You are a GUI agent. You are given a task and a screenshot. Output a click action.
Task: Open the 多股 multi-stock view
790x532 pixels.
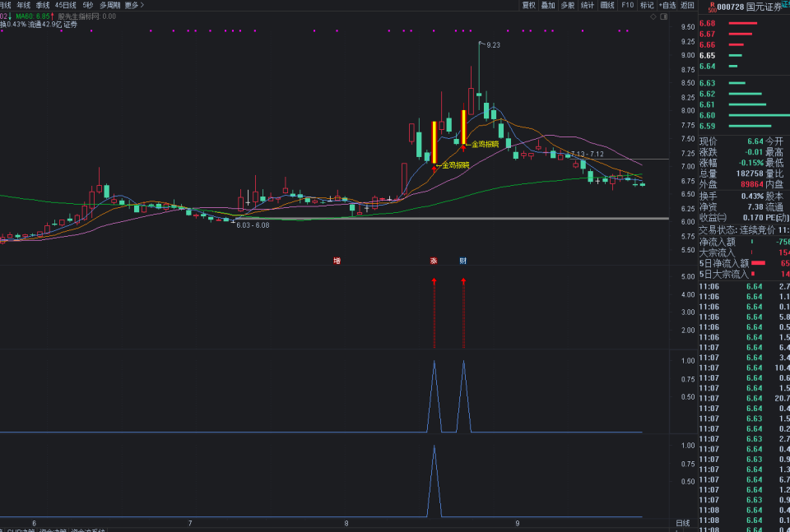coord(568,5)
